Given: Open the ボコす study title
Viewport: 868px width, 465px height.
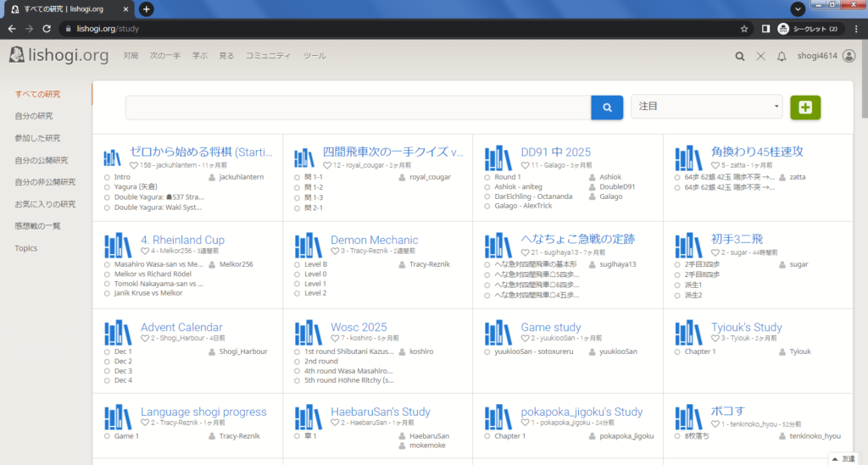Looking at the screenshot, I should pyautogui.click(x=728, y=412).
